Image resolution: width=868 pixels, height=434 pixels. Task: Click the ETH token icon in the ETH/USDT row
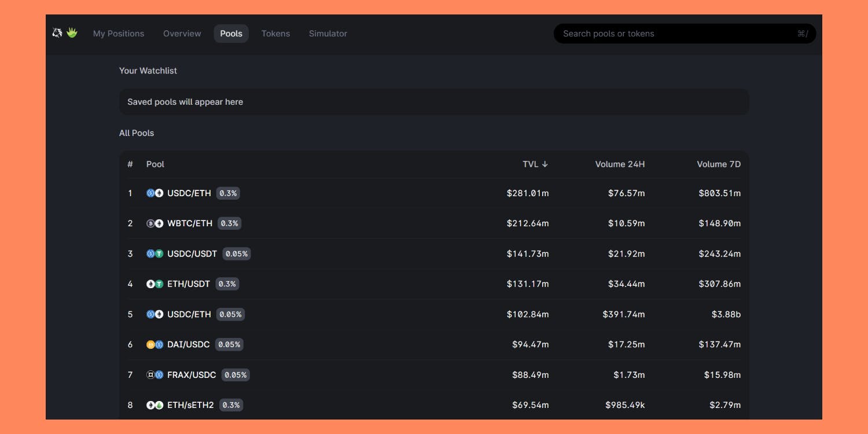pos(149,284)
